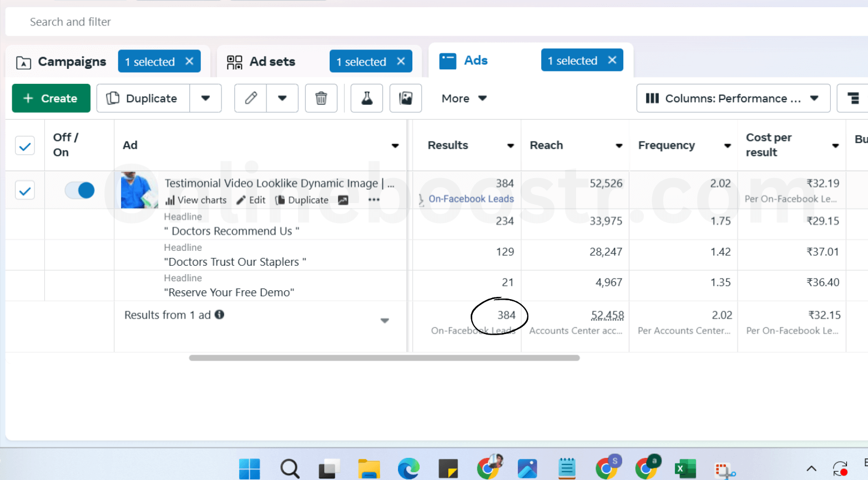Open the Columns: Performance dropdown
The height and width of the screenshot is (480, 868).
pos(733,98)
